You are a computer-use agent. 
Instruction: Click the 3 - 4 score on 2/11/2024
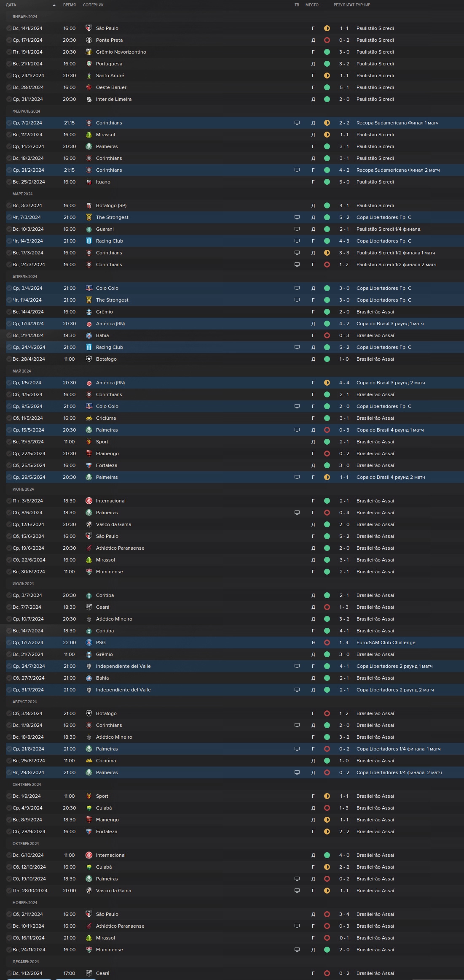pyautogui.click(x=344, y=914)
